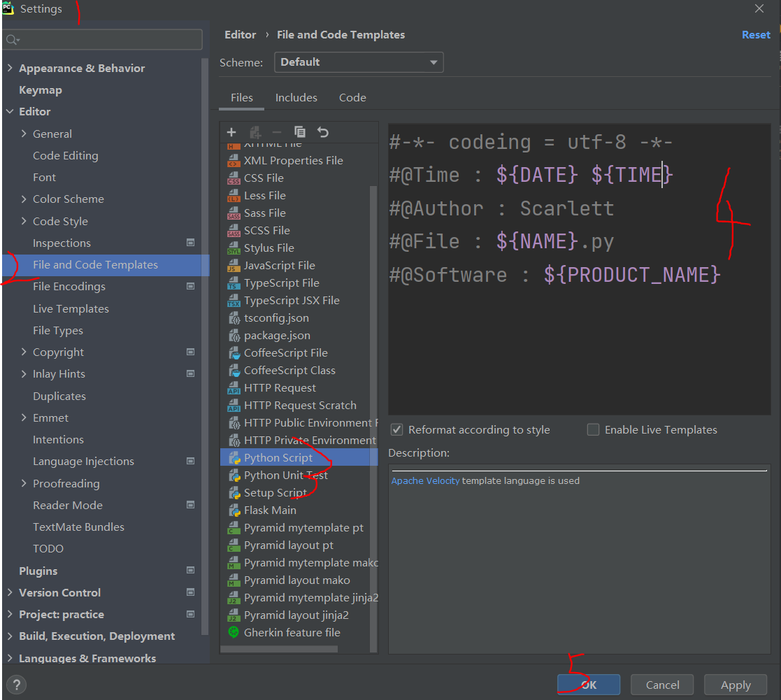Open Keymap settings page
This screenshot has width=781, height=700.
point(41,90)
